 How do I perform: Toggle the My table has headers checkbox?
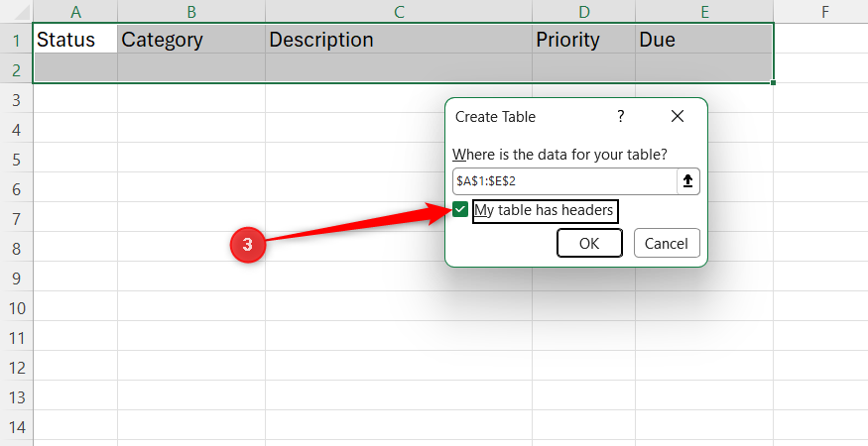tap(460, 210)
